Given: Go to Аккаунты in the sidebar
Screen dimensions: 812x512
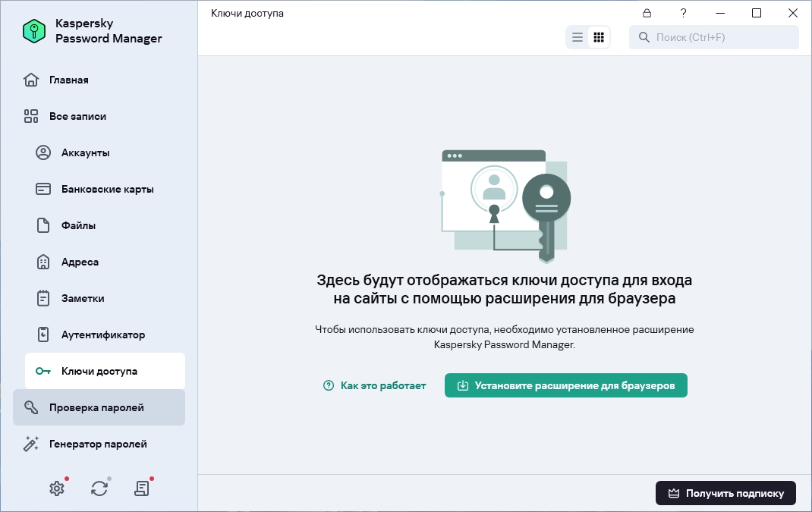Looking at the screenshot, I should (105, 152).
